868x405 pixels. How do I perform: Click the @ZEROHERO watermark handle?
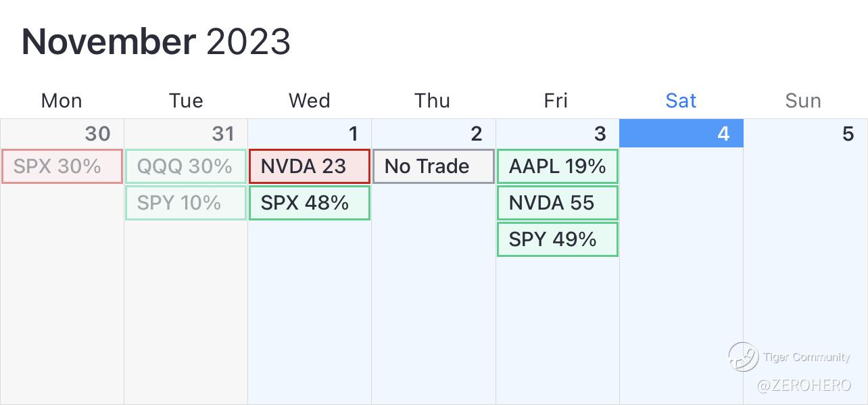pyautogui.click(x=803, y=385)
